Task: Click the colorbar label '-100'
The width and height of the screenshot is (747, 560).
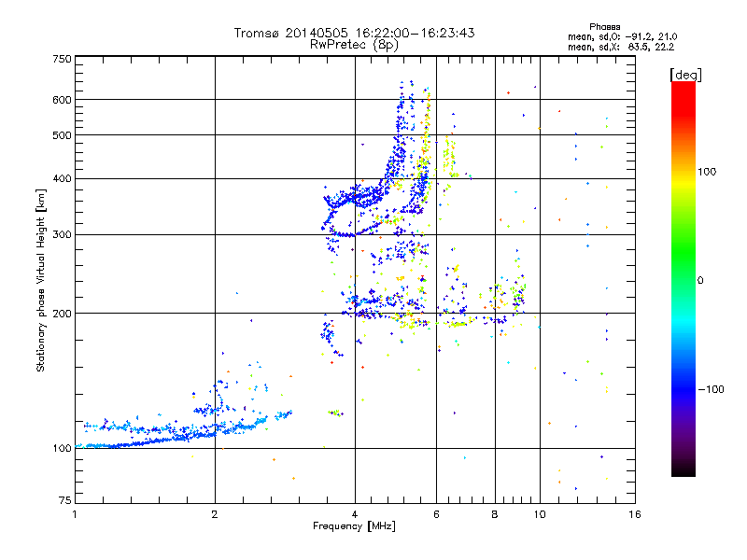Action: (x=711, y=389)
